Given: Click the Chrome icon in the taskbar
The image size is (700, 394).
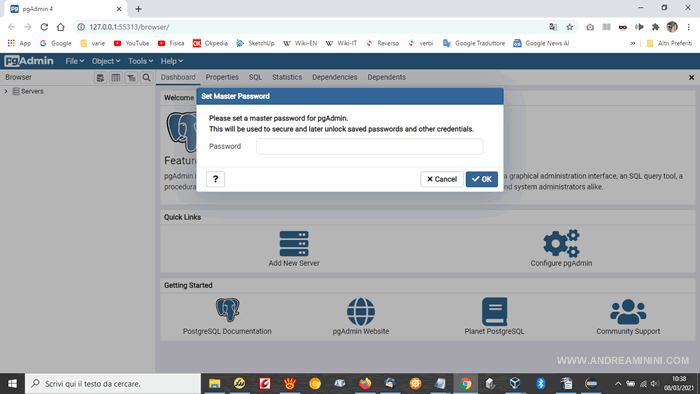Looking at the screenshot, I should [x=465, y=384].
